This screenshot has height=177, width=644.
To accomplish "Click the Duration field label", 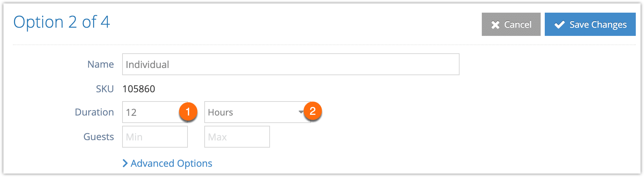I will coord(94,112).
